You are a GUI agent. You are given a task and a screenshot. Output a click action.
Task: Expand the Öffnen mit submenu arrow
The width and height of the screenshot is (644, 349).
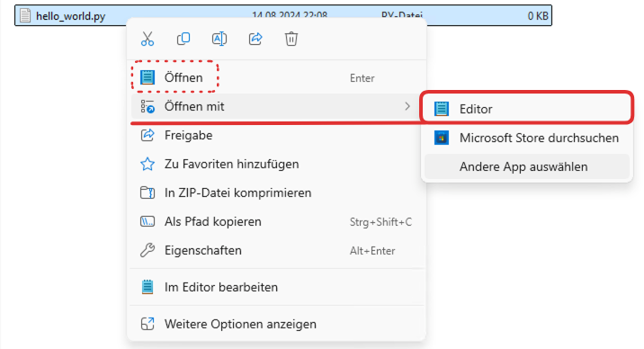coord(407,106)
